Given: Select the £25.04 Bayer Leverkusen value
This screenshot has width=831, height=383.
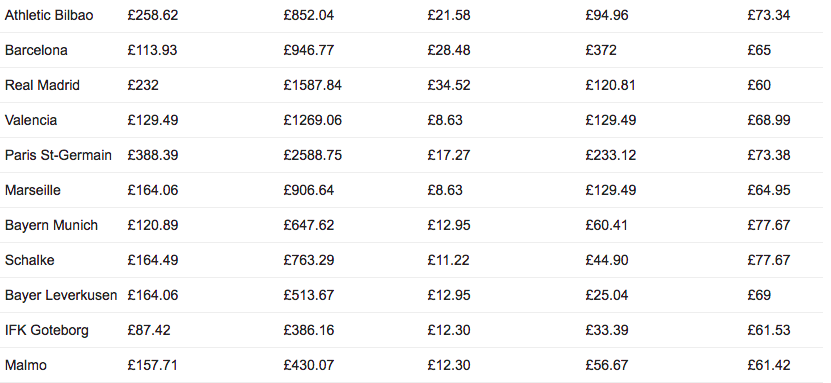Looking at the screenshot, I should (x=607, y=295).
